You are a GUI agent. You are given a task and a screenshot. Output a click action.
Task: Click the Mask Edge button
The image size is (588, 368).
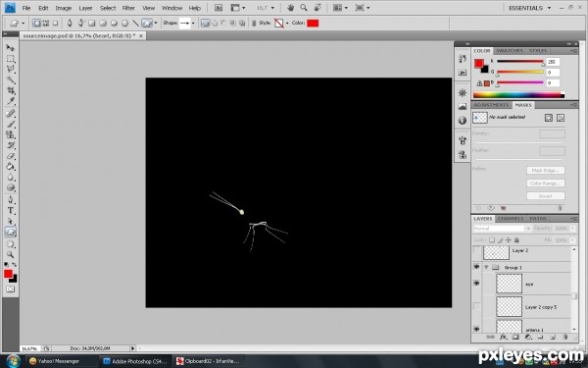point(545,171)
